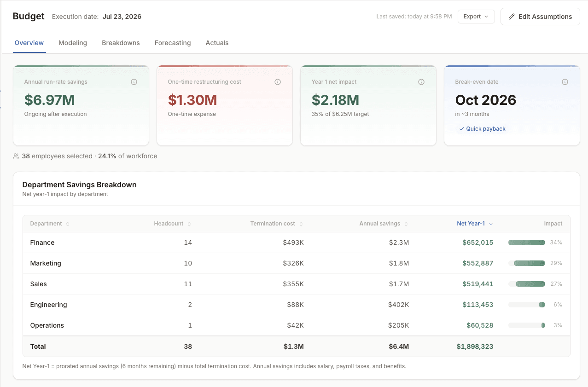Click the Finance headcount value 14
The image size is (588, 387).
point(188,243)
